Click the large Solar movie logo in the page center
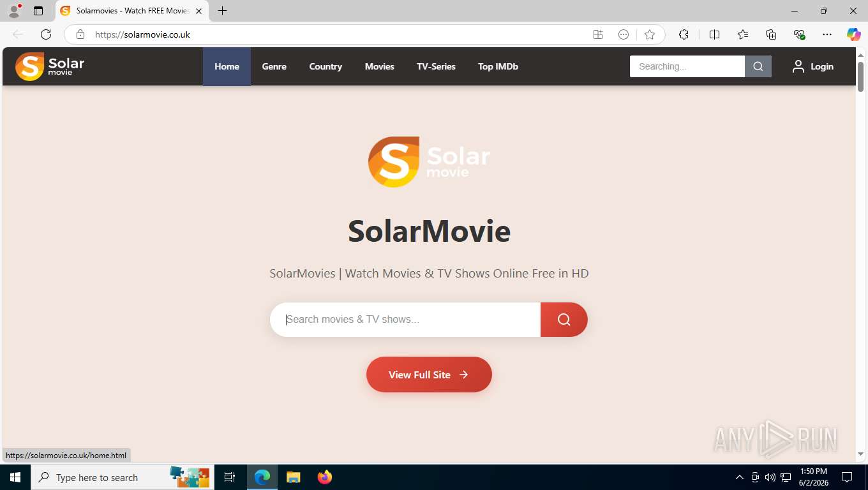The width and height of the screenshot is (868, 490). 429,161
